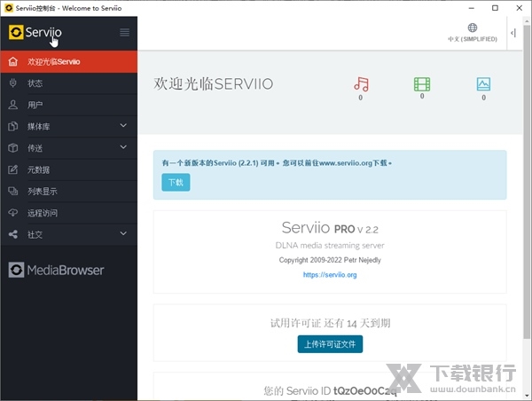Expand the 传送 submenu chevron
This screenshot has height=401, width=532.
pyautogui.click(x=123, y=147)
